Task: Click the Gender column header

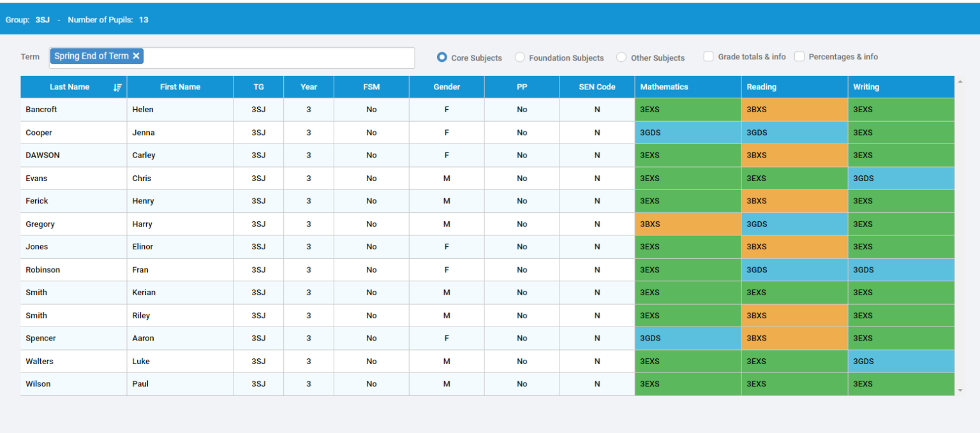Action: [447, 87]
